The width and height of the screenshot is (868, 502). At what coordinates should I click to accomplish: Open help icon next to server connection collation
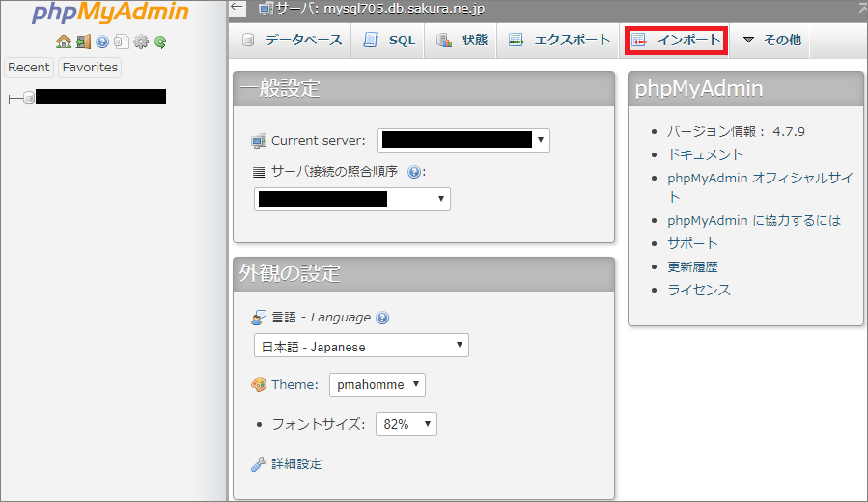pyautogui.click(x=413, y=172)
